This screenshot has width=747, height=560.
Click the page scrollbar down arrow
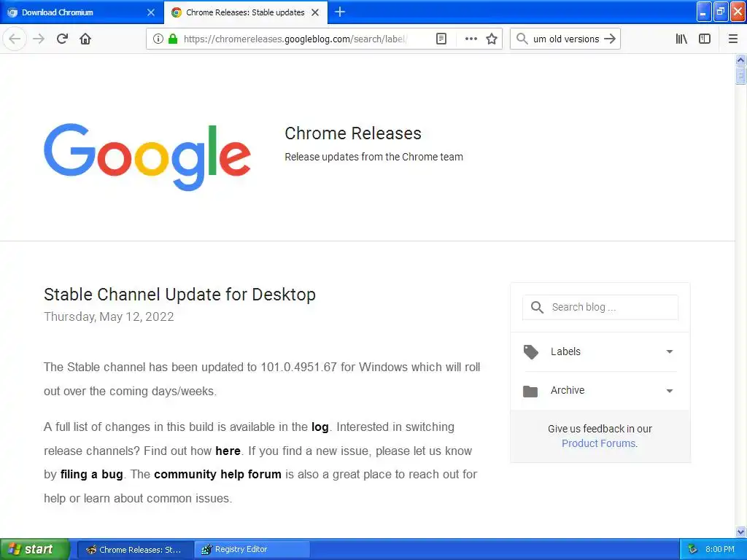tap(740, 532)
